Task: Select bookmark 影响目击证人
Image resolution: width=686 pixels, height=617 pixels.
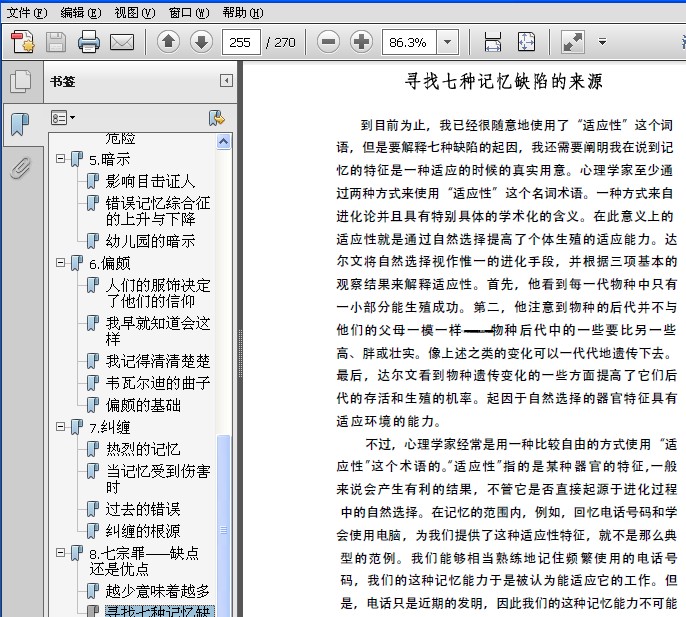Action: point(150,181)
